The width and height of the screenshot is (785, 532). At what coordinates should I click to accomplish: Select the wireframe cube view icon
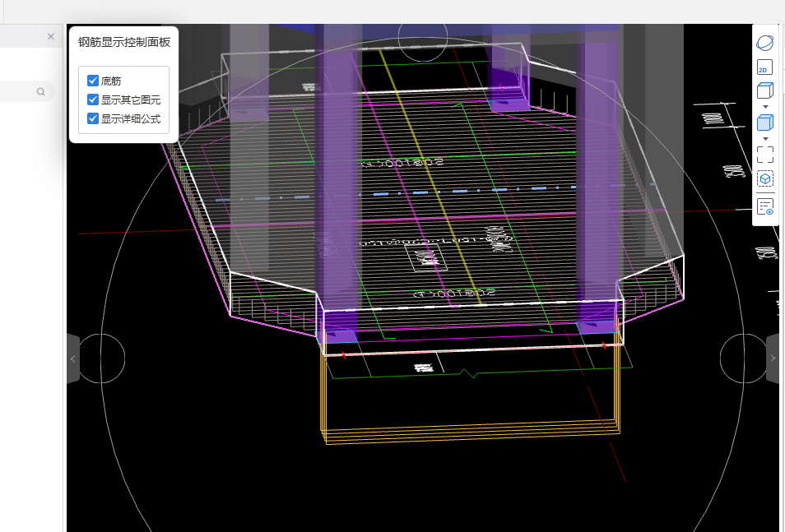coord(764,91)
